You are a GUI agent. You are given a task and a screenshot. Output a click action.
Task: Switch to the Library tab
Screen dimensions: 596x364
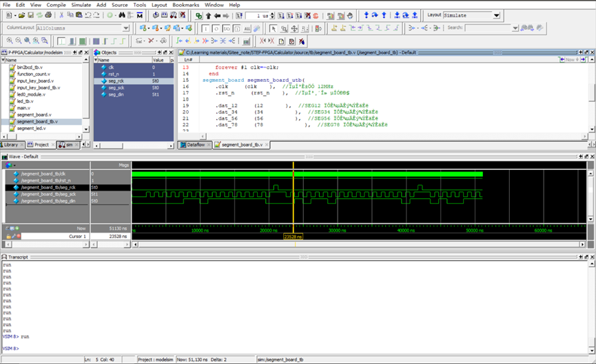point(11,144)
